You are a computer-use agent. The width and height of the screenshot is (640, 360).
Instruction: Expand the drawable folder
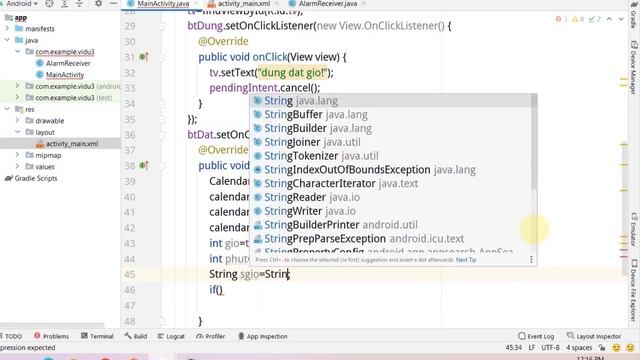(18, 120)
